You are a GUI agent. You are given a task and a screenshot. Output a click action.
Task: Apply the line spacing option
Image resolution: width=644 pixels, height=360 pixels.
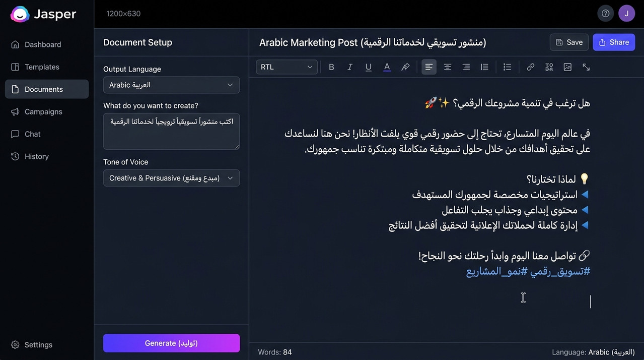click(x=484, y=67)
